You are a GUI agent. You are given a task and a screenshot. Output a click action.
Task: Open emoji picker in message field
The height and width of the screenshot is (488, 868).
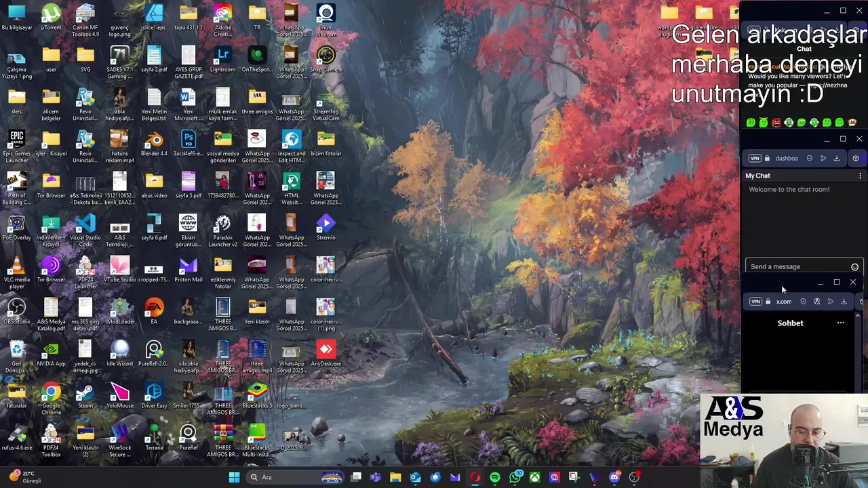pos(854,267)
